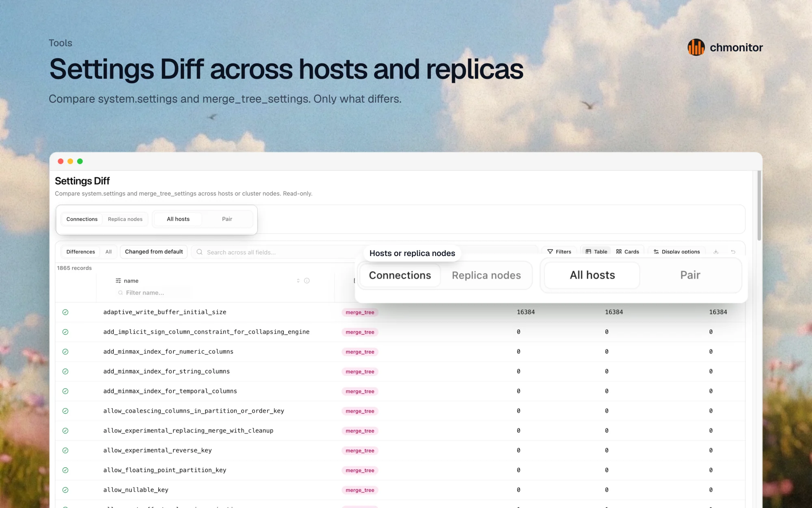Select Pair mode in small selector card

click(x=227, y=219)
